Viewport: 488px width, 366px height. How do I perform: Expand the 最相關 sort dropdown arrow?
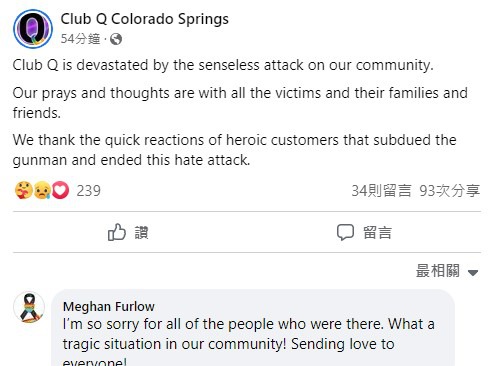[473, 273]
